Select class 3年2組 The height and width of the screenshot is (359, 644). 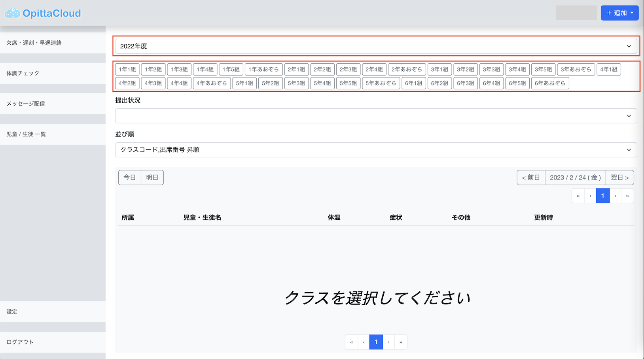point(466,70)
